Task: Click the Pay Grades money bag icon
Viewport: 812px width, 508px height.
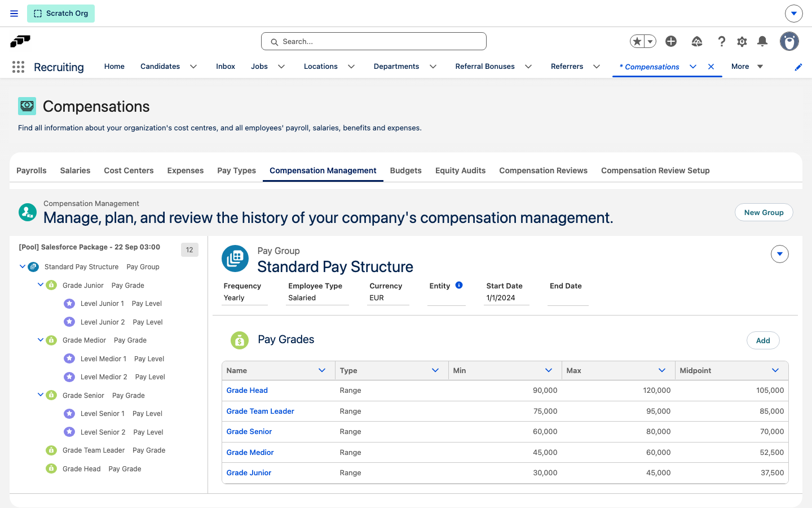Action: (x=240, y=340)
